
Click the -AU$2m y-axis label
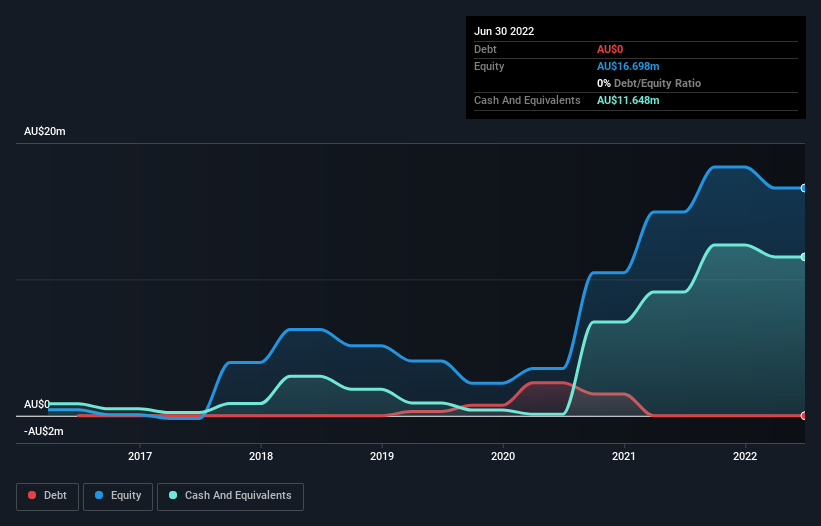43,431
